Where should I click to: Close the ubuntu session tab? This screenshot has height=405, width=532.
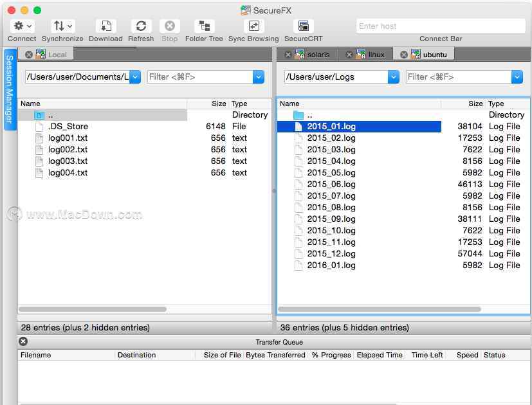[x=404, y=55]
